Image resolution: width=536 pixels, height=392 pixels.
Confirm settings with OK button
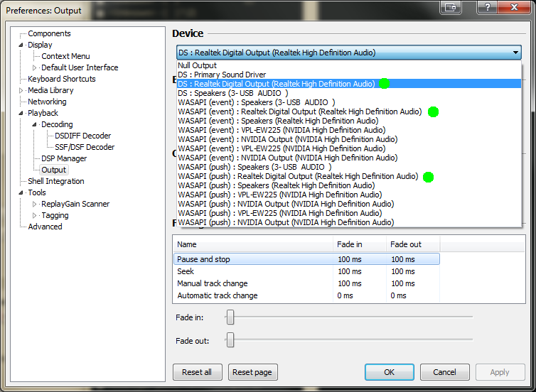point(390,372)
